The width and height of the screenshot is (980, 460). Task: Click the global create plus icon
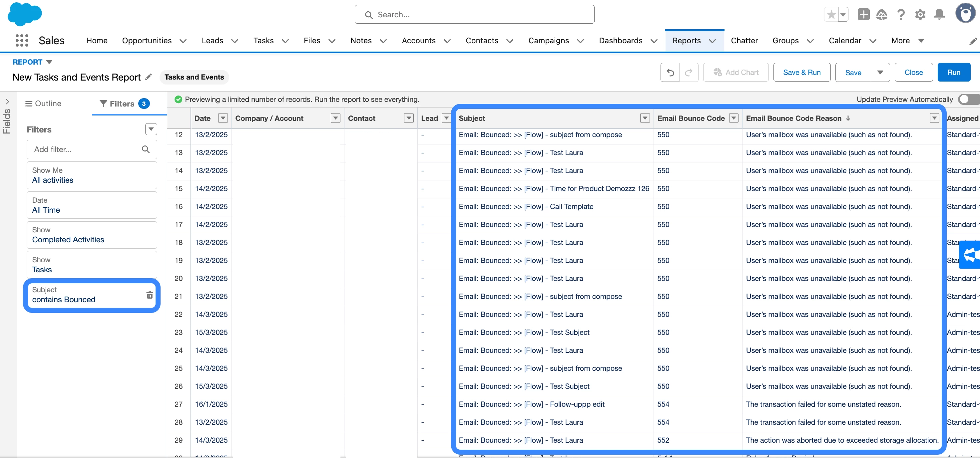(863, 14)
